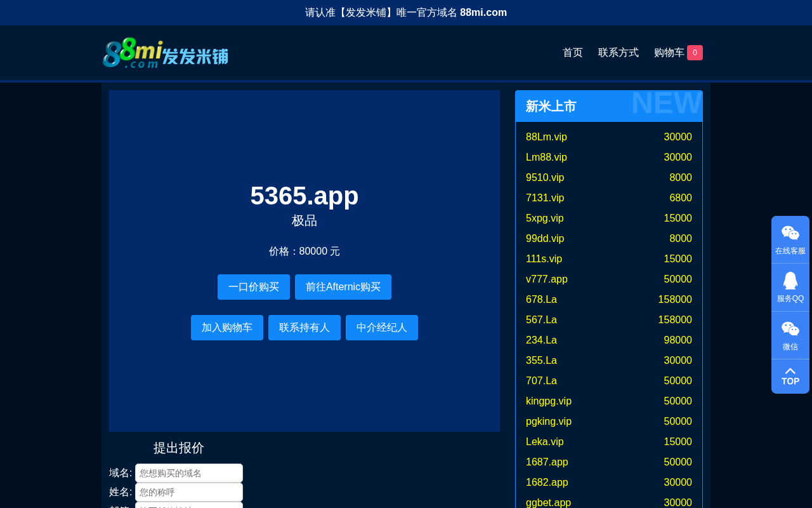The width and height of the screenshot is (812, 508).
Task: Open the kingpg.vip domain listing
Action: pos(549,401)
